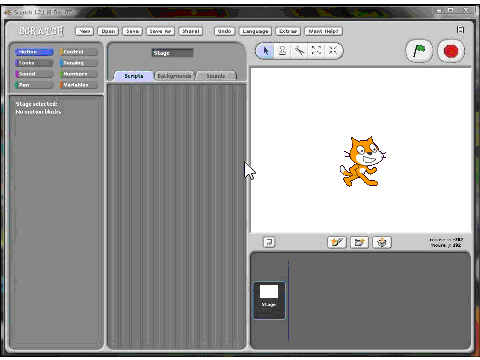Click the Save As button
Viewport: 480px width, 360px height.
[160, 31]
